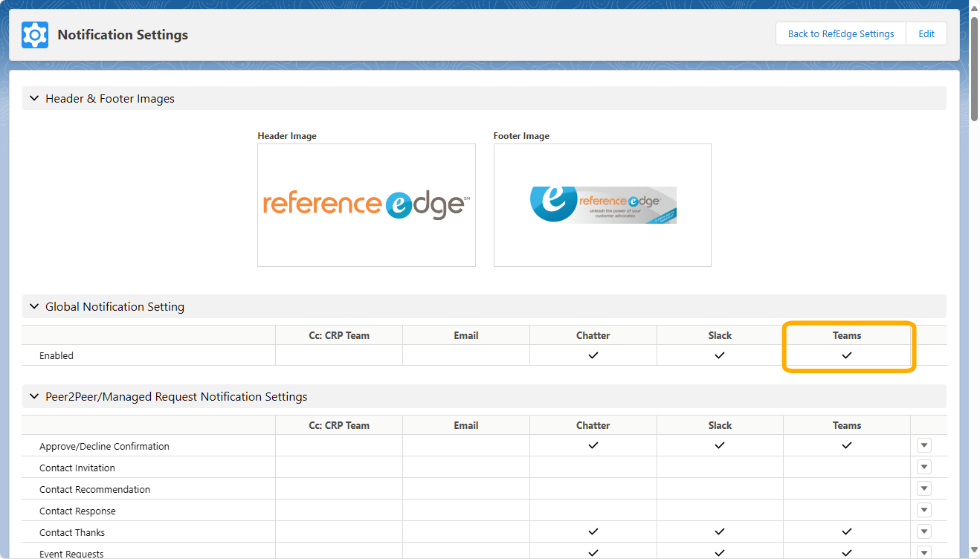This screenshot has width=980, height=559.
Task: Click the Header Image reference edge logo
Action: coord(366,205)
